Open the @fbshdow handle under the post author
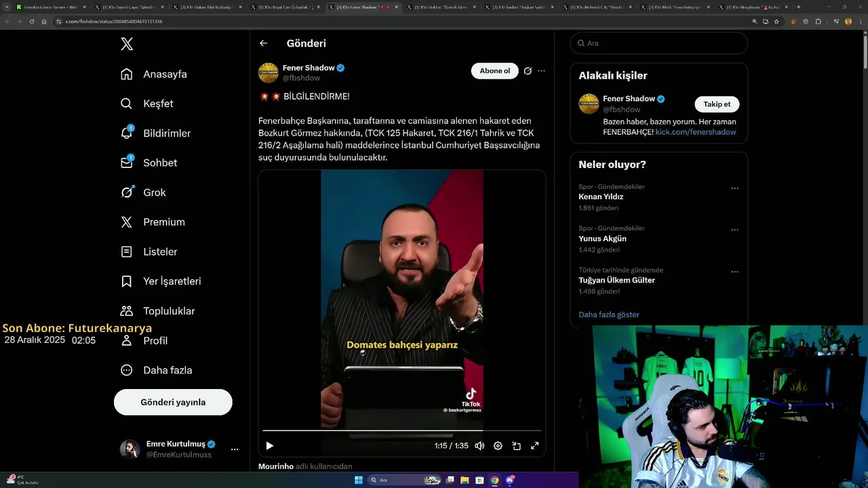The image size is (868, 488). click(301, 78)
